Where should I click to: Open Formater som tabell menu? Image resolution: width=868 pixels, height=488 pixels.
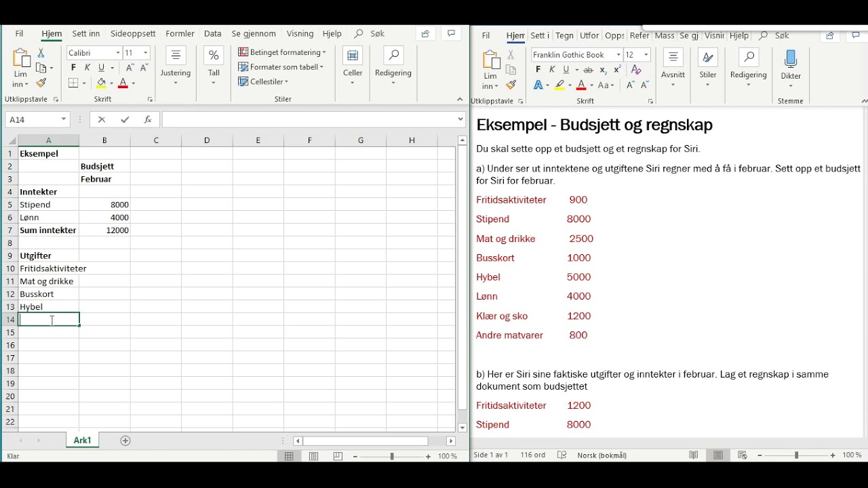(281, 67)
